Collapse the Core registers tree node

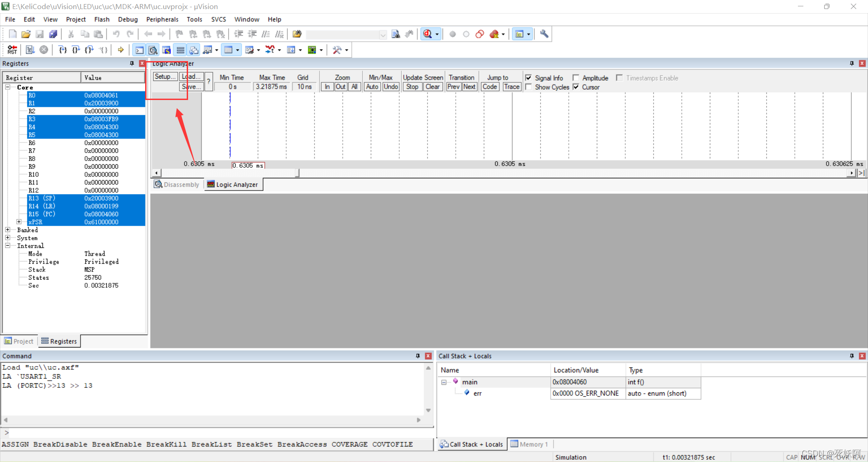tap(8, 87)
